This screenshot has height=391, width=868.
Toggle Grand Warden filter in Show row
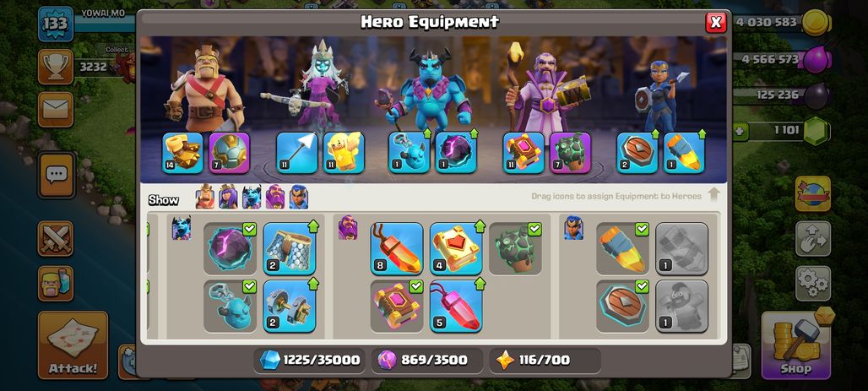[275, 197]
